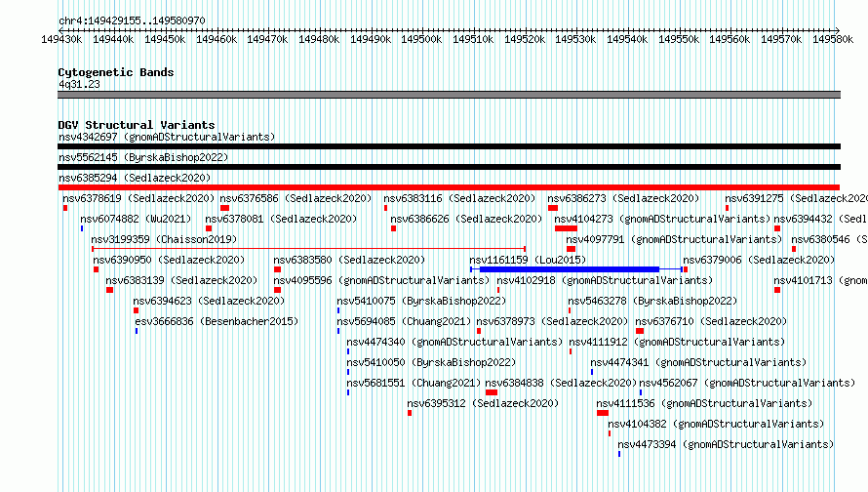868x492 pixels.
Task: Click the red glyph under nsv6386273
Action: (552, 208)
